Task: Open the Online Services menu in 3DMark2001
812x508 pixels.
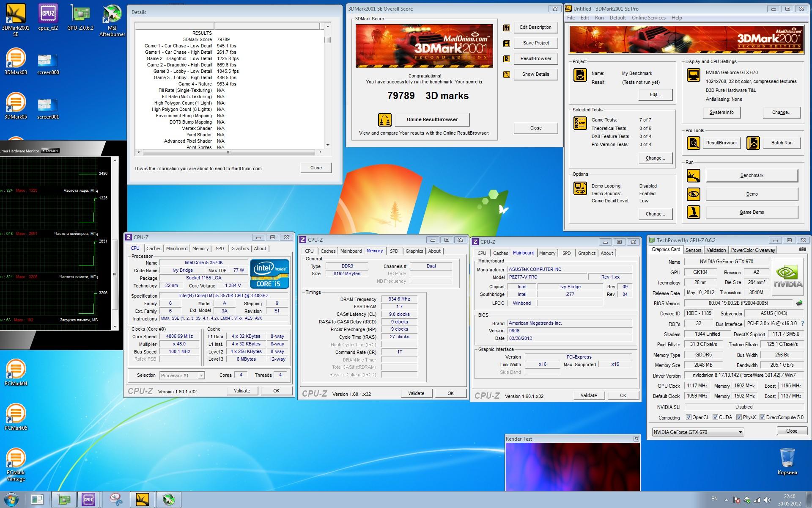Action: pyautogui.click(x=648, y=18)
